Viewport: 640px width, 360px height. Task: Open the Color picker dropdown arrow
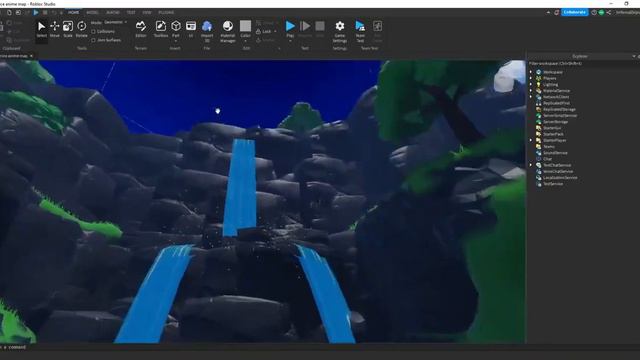click(x=245, y=40)
